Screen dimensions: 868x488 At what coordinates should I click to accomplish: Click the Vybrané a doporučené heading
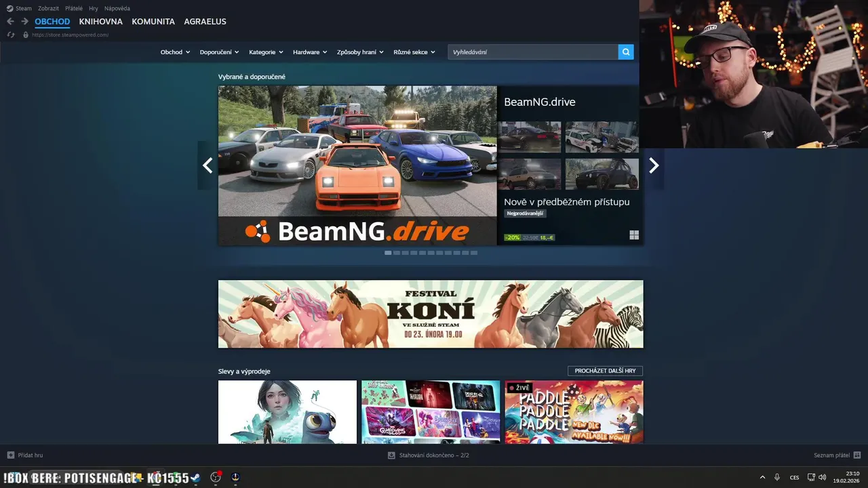coord(252,77)
